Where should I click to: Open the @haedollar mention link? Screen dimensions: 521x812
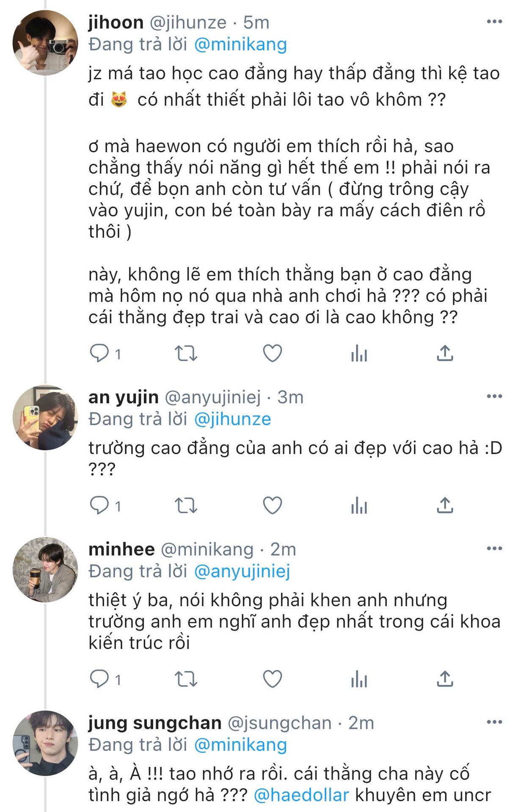(301, 795)
